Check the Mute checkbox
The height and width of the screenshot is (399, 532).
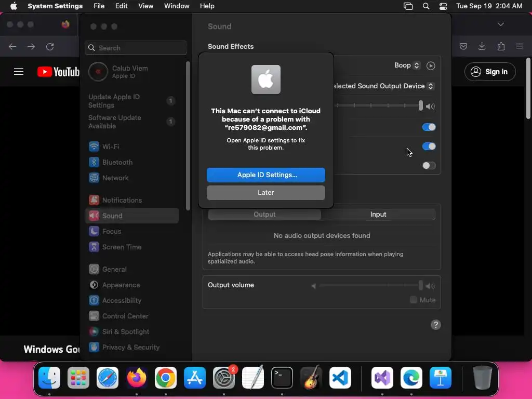[413, 300]
